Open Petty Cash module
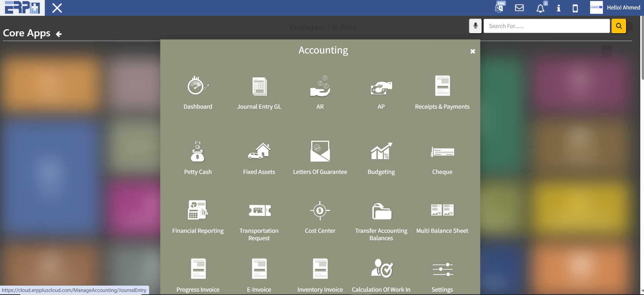Image resolution: width=644 pixels, height=295 pixels. pyautogui.click(x=198, y=152)
